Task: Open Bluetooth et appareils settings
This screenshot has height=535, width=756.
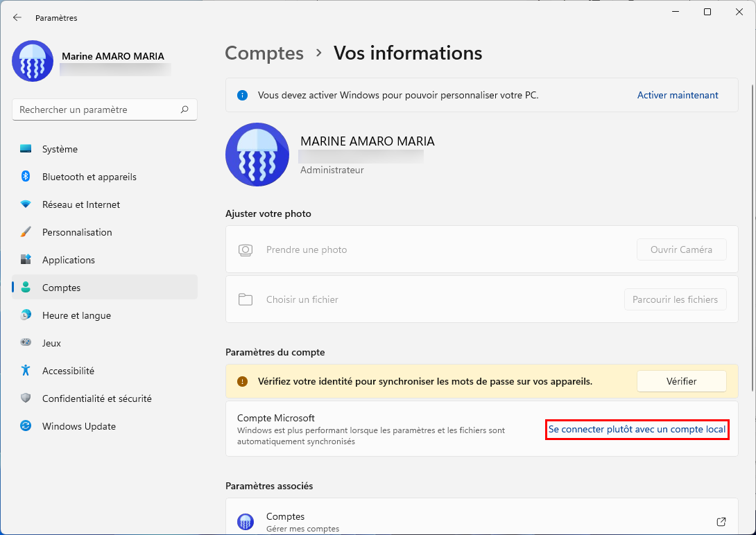Action: 105,177
